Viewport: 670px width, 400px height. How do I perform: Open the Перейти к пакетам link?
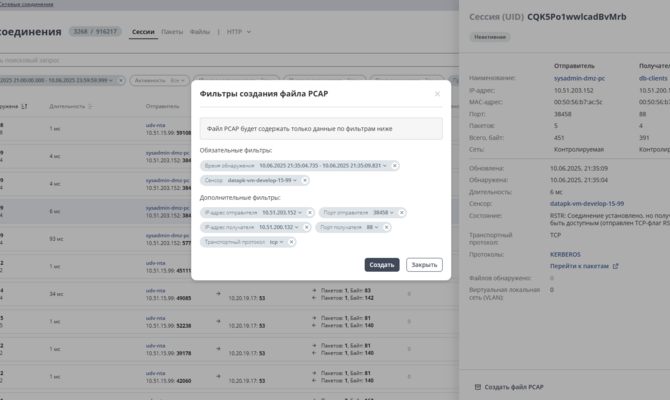click(x=585, y=266)
